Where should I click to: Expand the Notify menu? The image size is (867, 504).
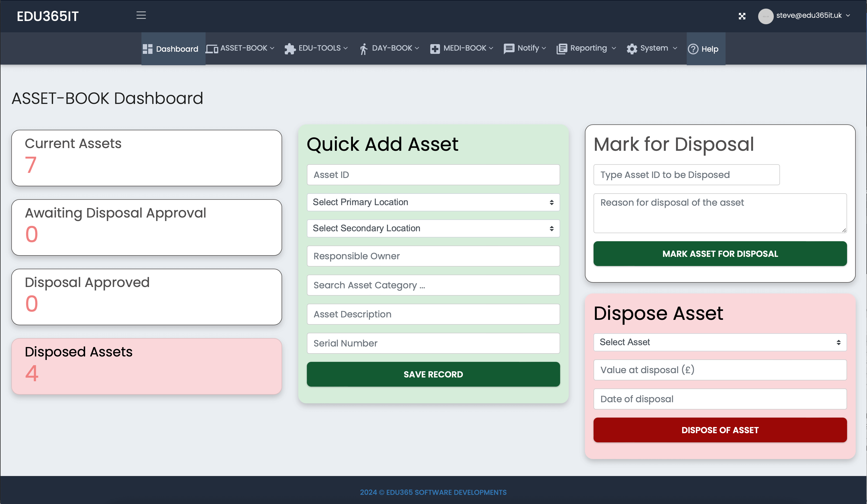525,48
